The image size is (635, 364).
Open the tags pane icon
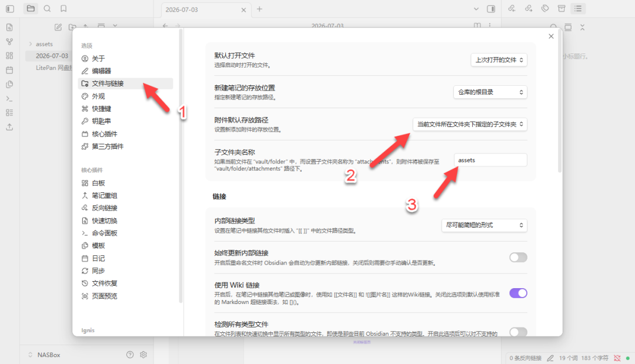pyautogui.click(x=545, y=8)
